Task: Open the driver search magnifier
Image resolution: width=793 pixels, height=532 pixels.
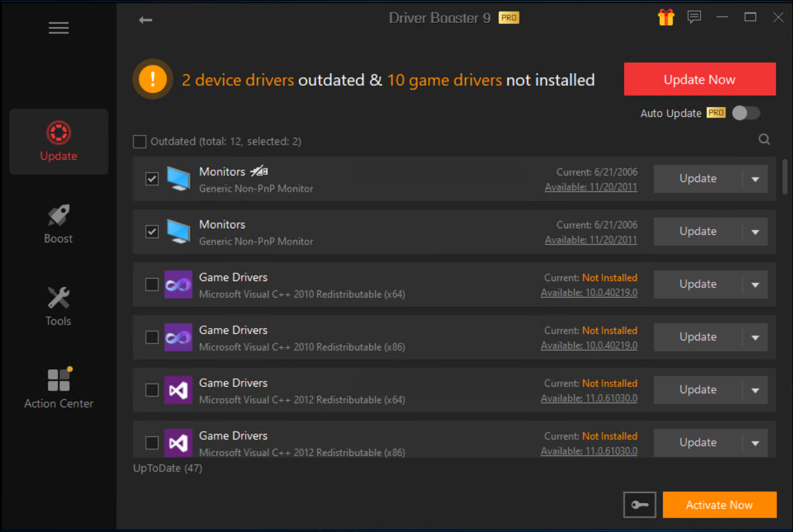Action: point(764,139)
